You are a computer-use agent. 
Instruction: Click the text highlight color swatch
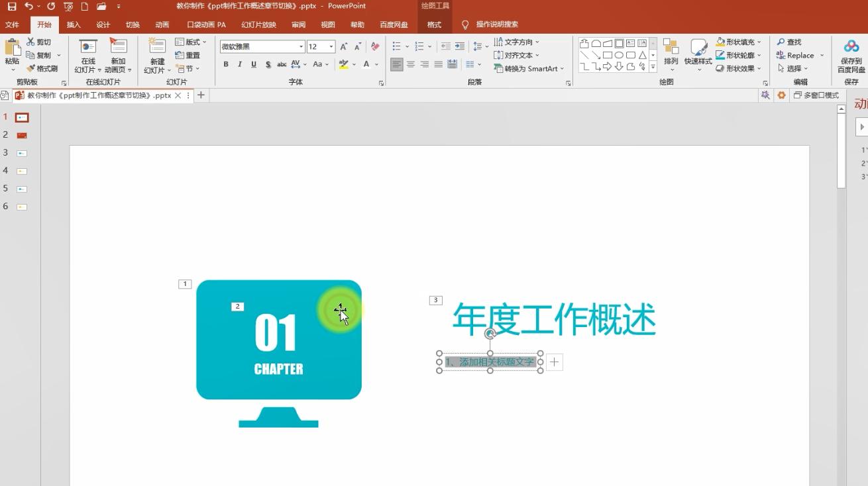click(345, 64)
